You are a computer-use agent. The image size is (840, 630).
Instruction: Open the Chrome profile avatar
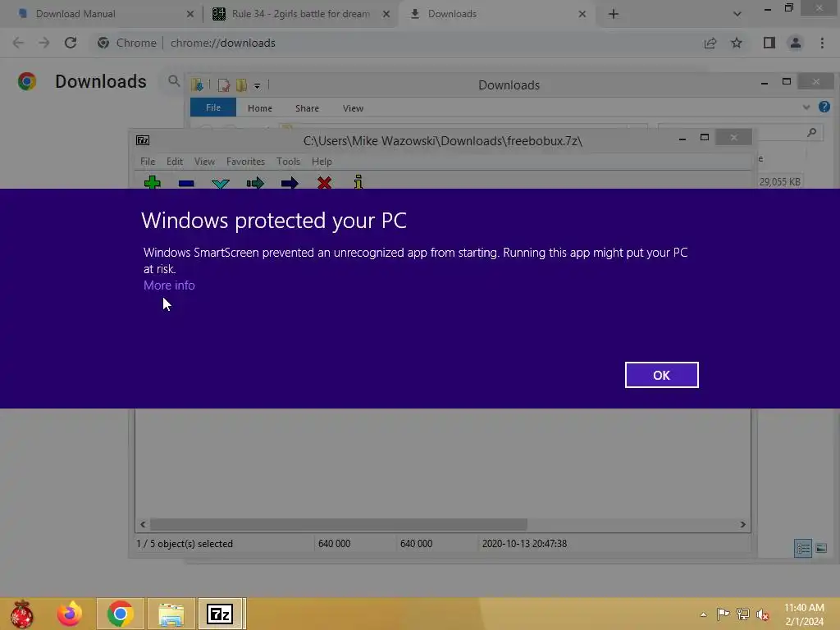point(796,43)
